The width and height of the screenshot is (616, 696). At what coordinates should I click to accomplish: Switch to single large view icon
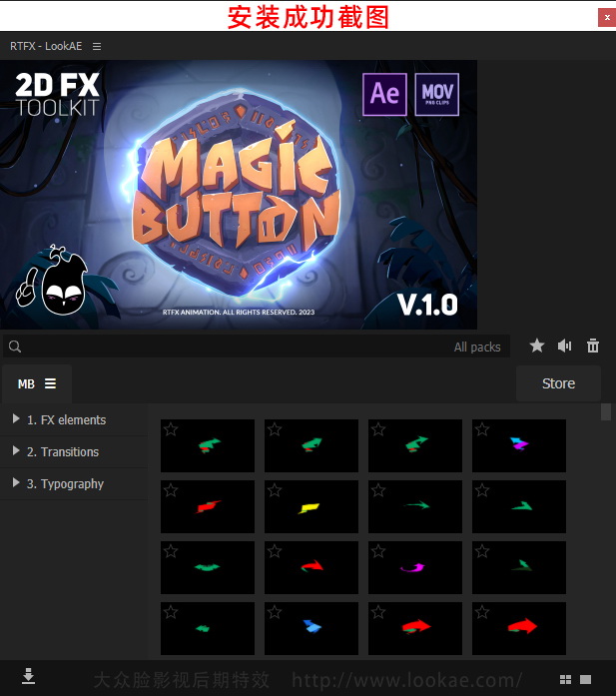pyautogui.click(x=585, y=680)
